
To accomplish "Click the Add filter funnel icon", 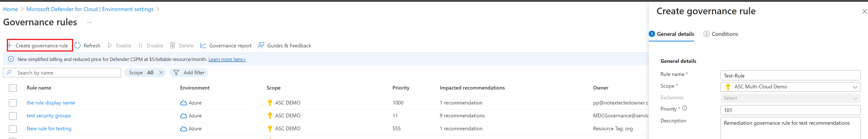I will point(176,72).
